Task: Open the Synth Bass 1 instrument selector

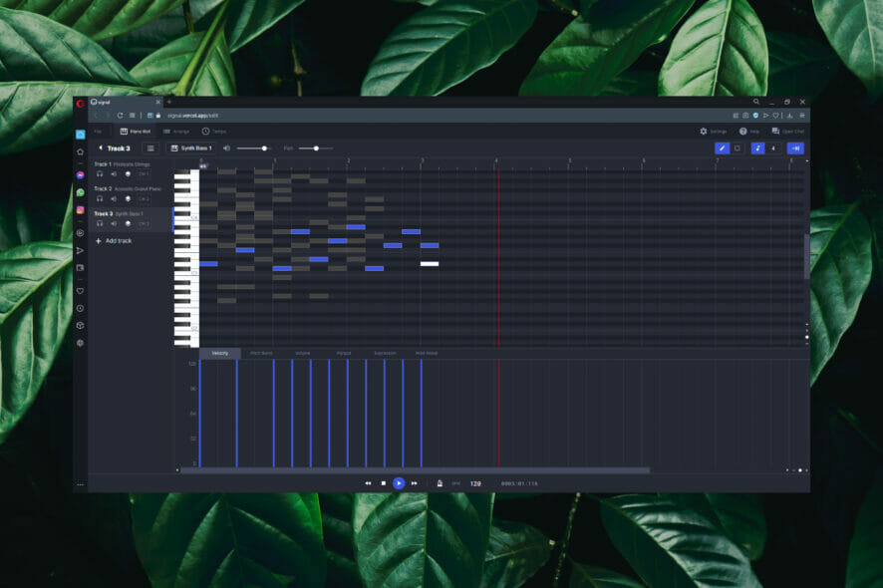Action: 191,148
